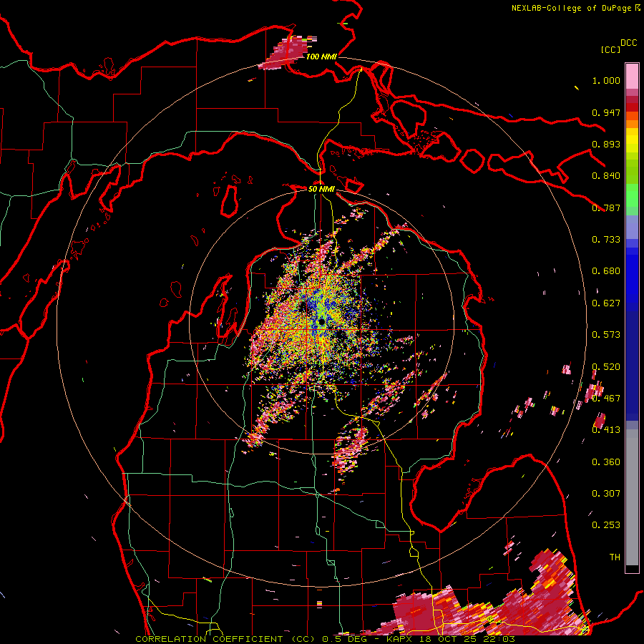Pick the bright green color bar segment
The width and height of the screenshot is (644, 644).
pos(632,195)
